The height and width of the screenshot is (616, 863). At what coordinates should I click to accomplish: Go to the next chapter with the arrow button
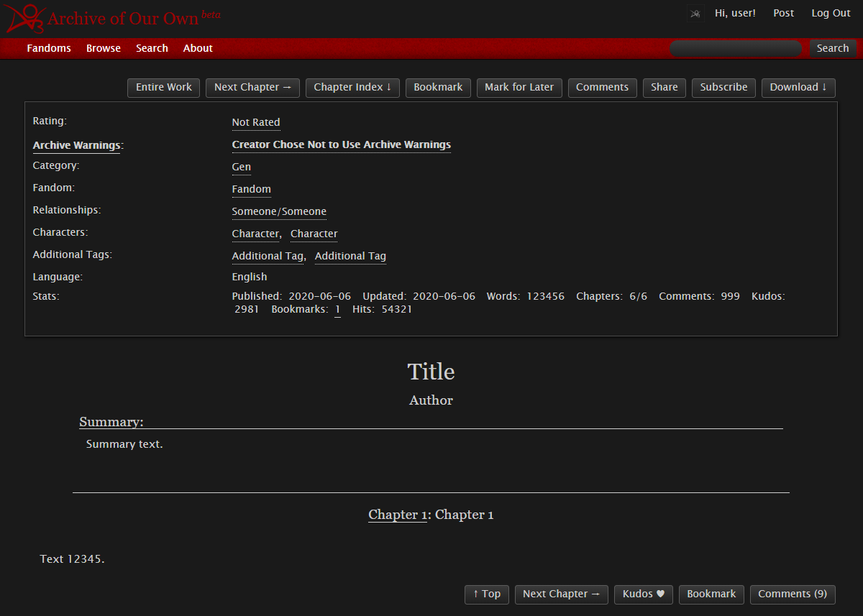click(x=561, y=594)
